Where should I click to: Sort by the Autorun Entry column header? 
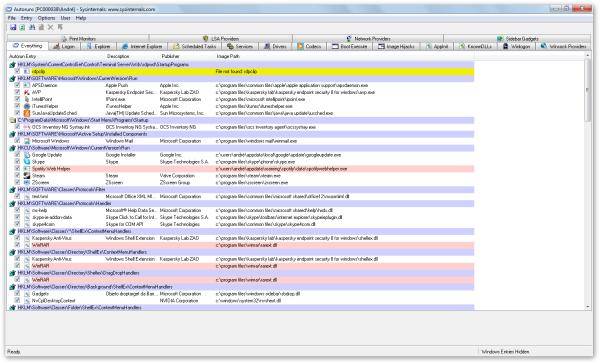[x=56, y=56]
